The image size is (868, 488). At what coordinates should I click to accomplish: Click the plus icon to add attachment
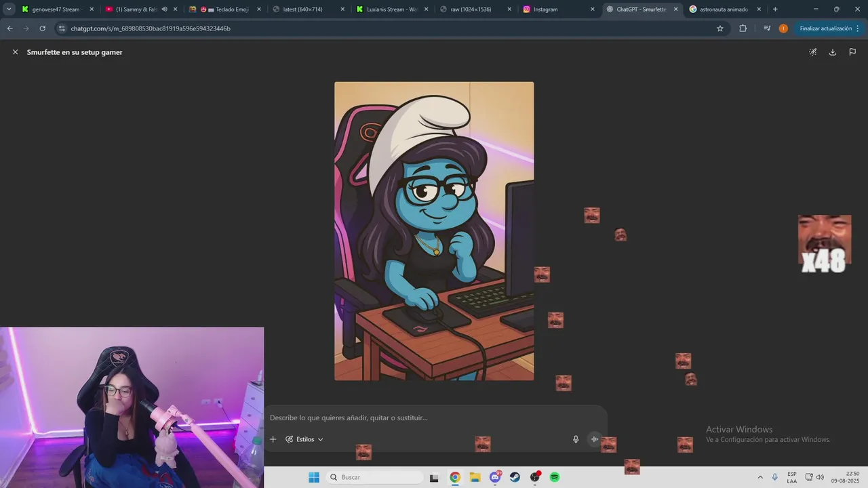click(273, 439)
